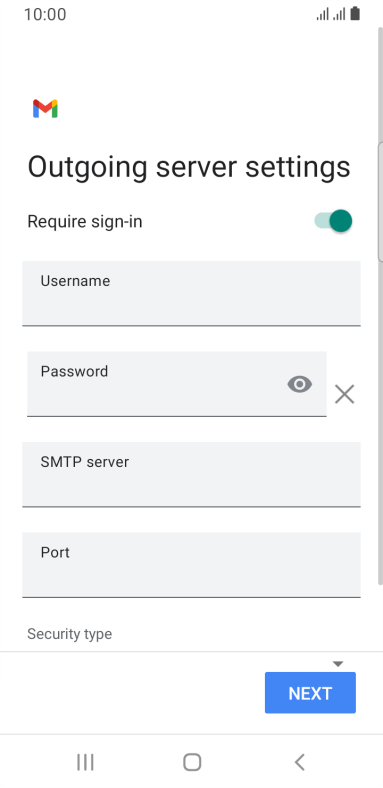Viewport: 383px width, 788px height.
Task: Tap the clock in the status bar
Action: 45,14
